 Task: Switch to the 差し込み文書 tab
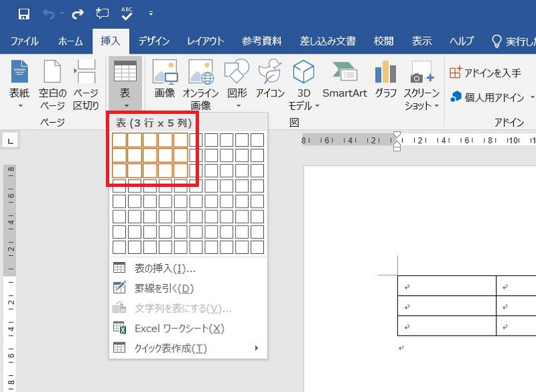point(328,42)
